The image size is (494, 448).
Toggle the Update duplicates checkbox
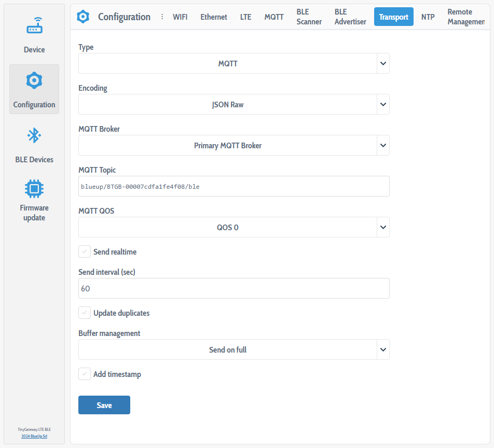point(85,313)
